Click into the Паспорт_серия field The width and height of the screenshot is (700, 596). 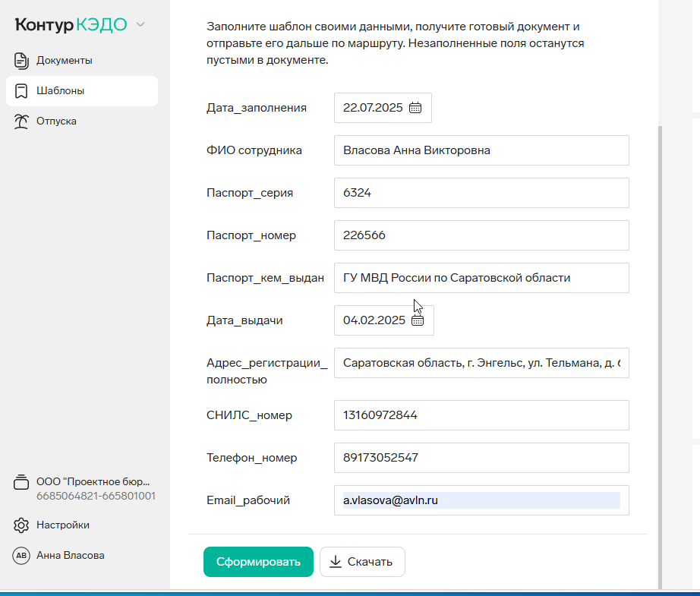pyautogui.click(x=481, y=193)
